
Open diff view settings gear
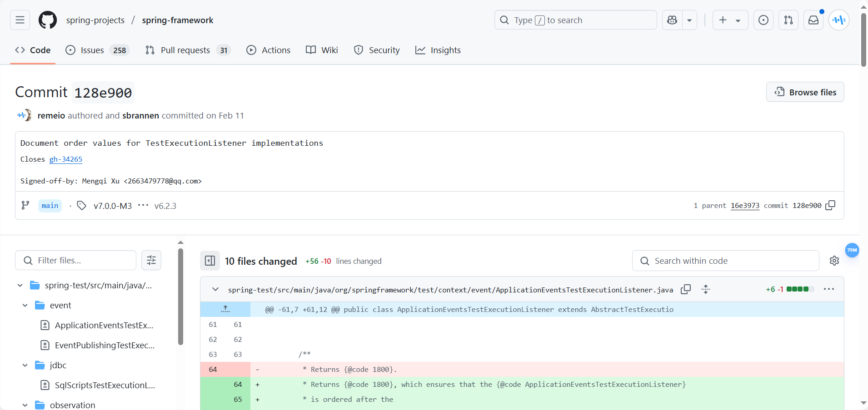[834, 261]
